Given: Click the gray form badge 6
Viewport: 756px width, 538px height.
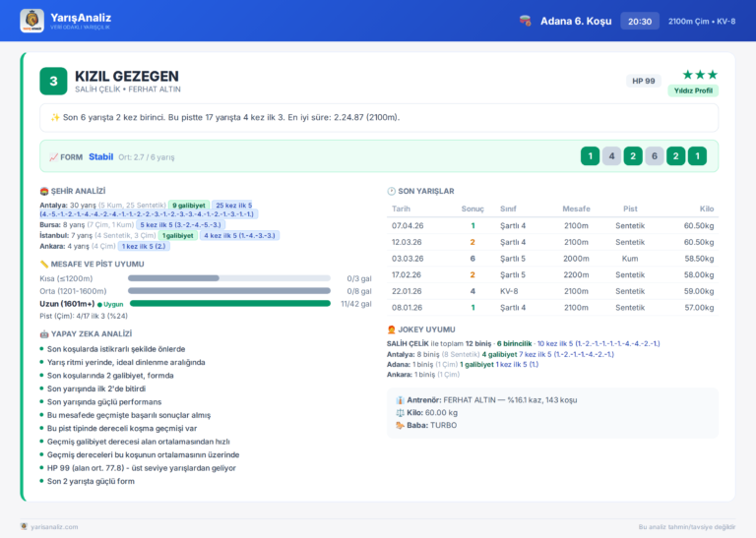Looking at the screenshot, I should 655,156.
